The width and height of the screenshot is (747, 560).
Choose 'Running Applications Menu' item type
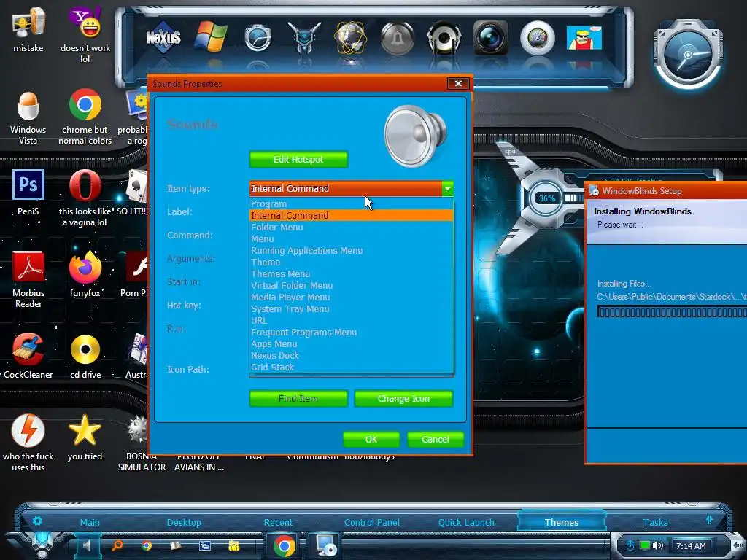(351, 251)
